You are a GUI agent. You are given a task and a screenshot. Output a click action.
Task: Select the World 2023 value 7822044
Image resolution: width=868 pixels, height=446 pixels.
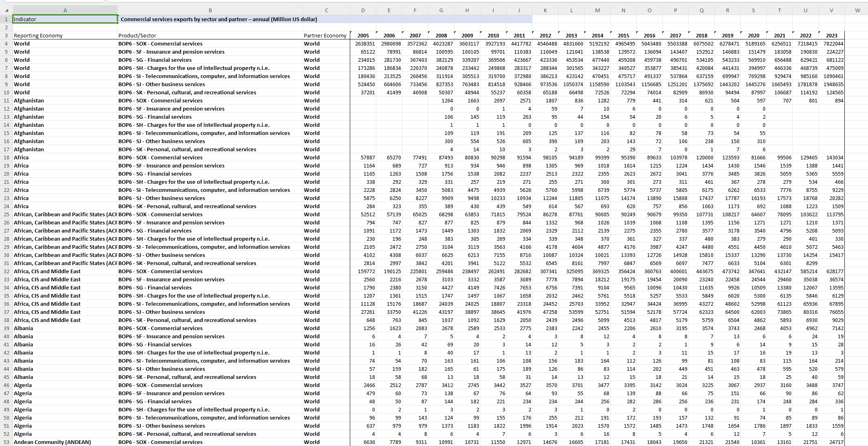coord(833,44)
